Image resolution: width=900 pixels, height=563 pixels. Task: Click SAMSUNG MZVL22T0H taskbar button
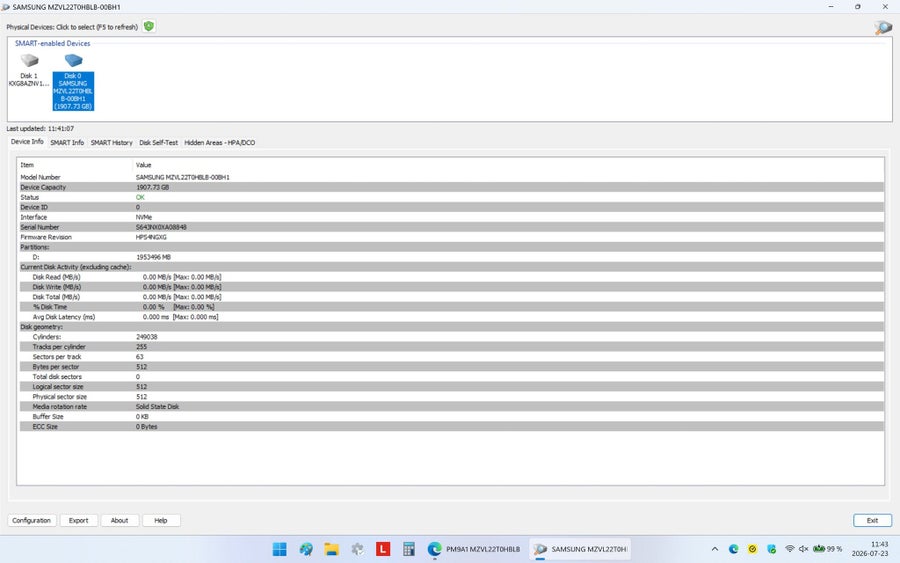pos(580,549)
